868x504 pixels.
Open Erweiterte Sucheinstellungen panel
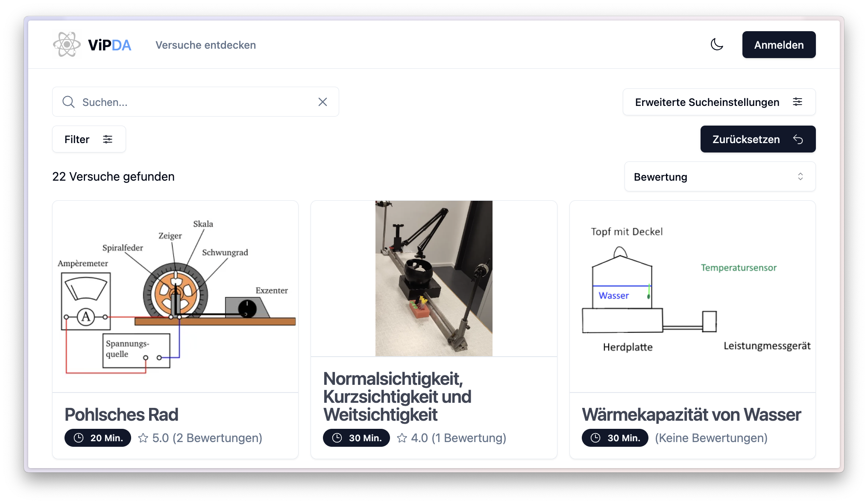719,102
